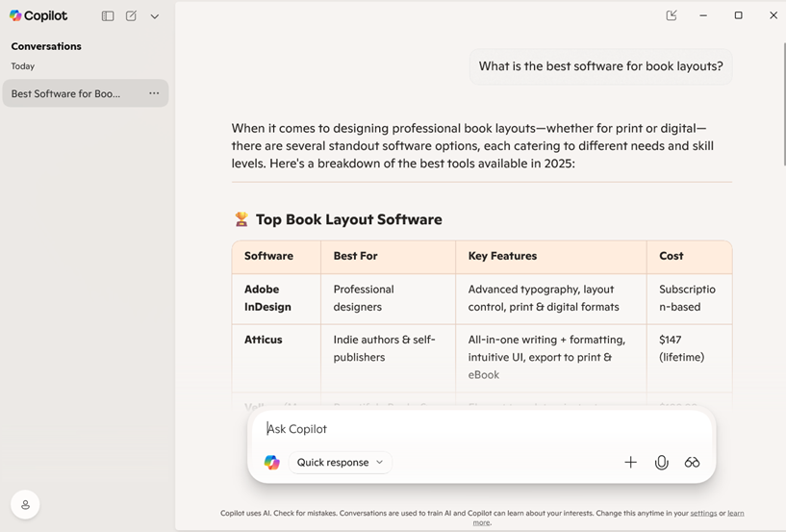Select the user message about book layouts
The width and height of the screenshot is (786, 532).
(600, 66)
